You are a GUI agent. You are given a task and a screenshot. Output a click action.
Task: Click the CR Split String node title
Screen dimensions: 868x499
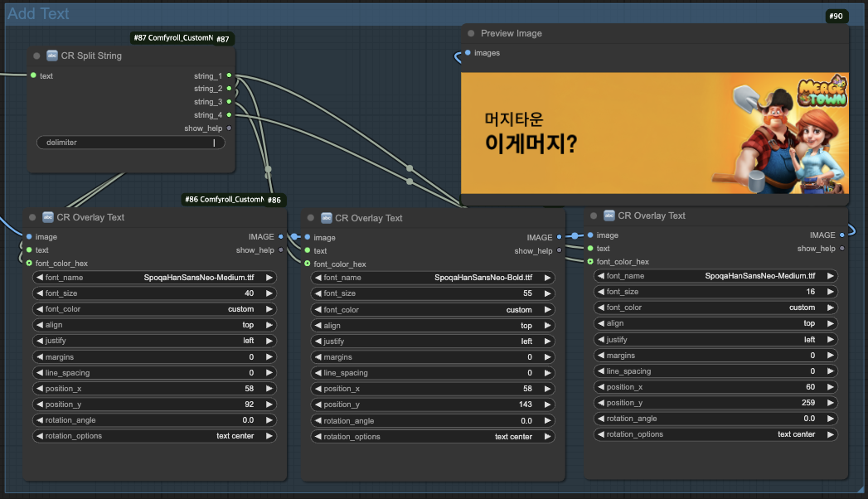pyautogui.click(x=91, y=56)
